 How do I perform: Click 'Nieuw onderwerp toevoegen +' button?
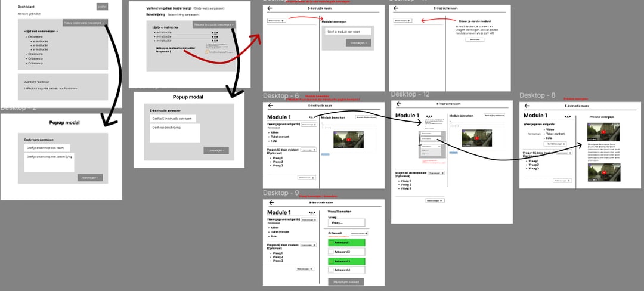click(85, 23)
